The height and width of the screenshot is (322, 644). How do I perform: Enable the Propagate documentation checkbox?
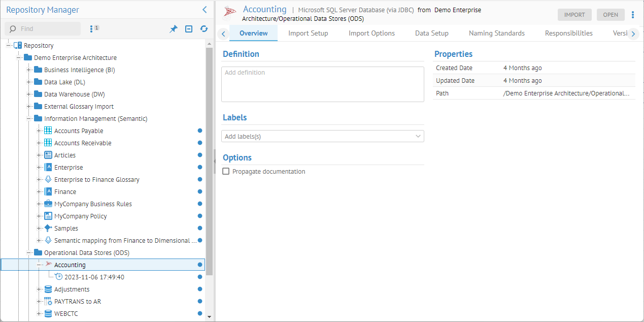226,172
